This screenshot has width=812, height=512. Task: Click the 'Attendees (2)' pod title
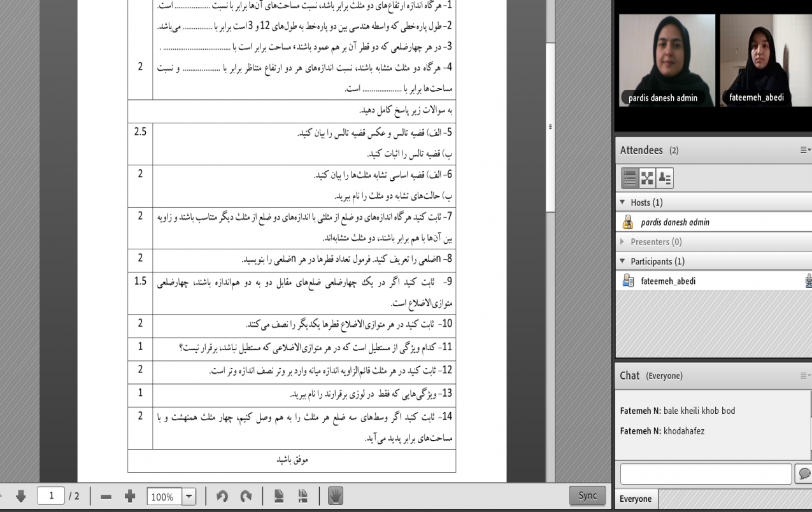click(649, 150)
